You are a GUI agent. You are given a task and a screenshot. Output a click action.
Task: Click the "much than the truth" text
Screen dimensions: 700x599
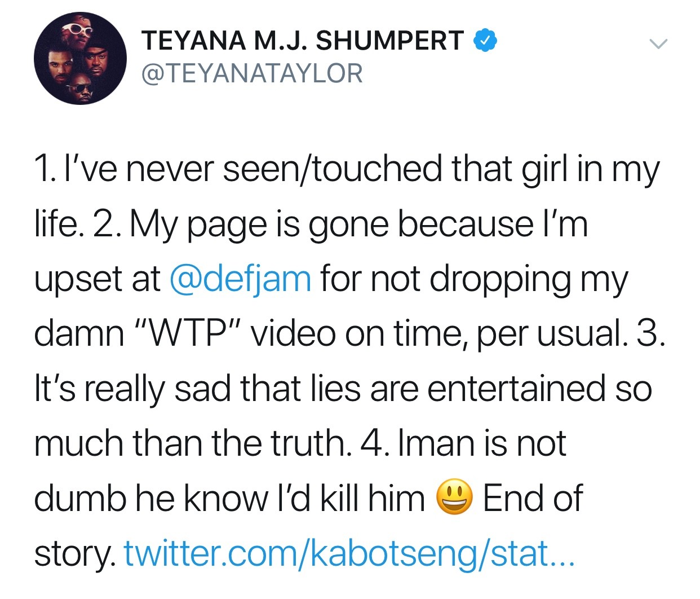[x=192, y=443]
